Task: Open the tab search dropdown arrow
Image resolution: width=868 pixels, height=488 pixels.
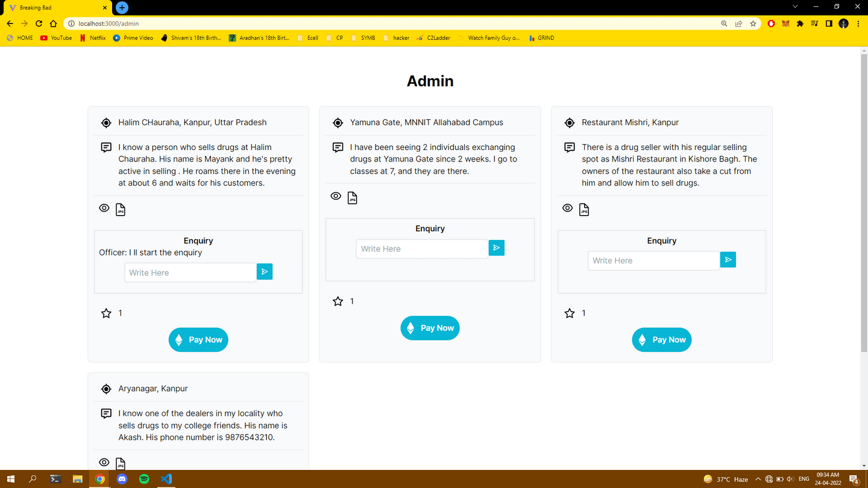Action: coord(795,7)
